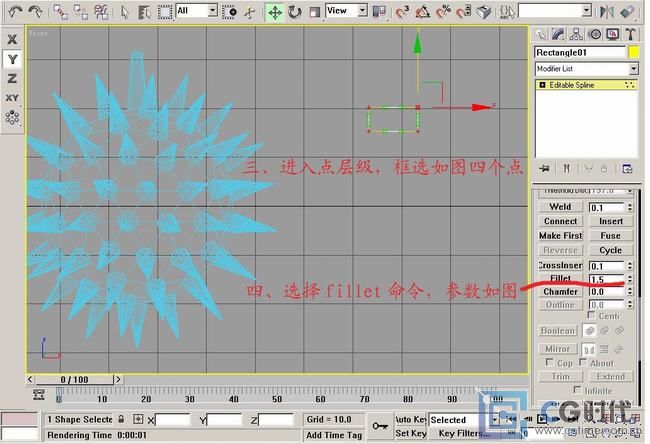Switch to the Utilities command panel tab
This screenshot has width=650, height=444.
[x=631, y=34]
